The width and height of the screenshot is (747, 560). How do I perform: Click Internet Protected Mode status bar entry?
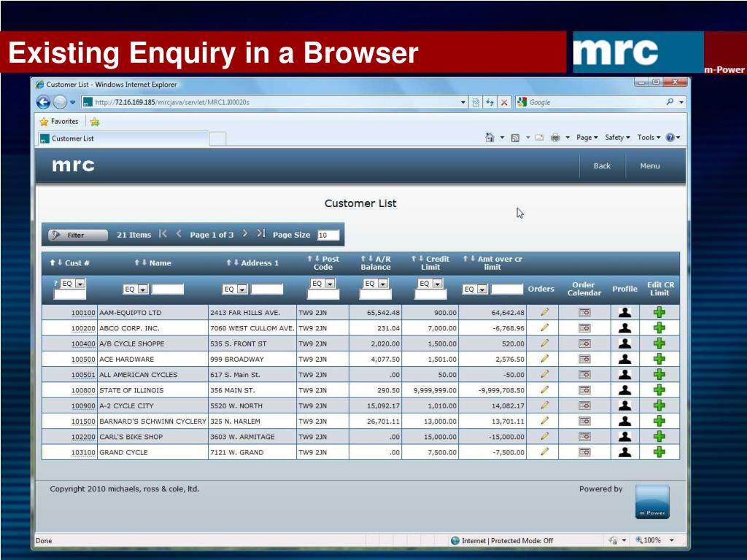point(502,540)
